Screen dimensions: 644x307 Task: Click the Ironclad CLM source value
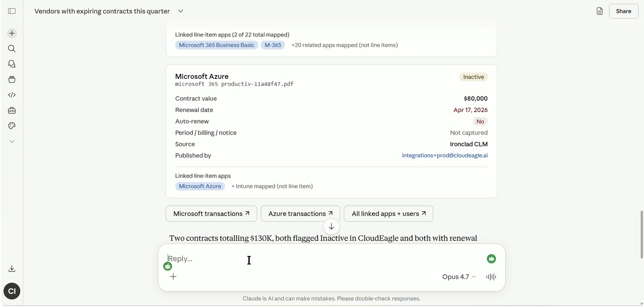(469, 144)
